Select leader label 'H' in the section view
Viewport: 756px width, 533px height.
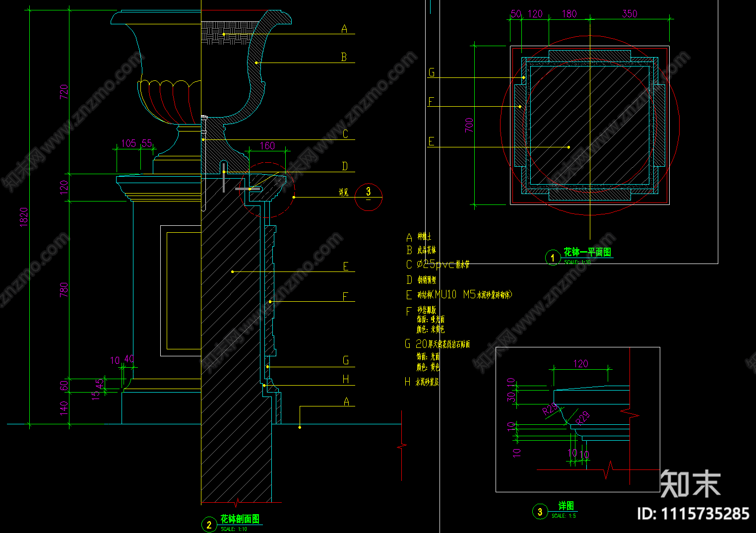[346, 380]
